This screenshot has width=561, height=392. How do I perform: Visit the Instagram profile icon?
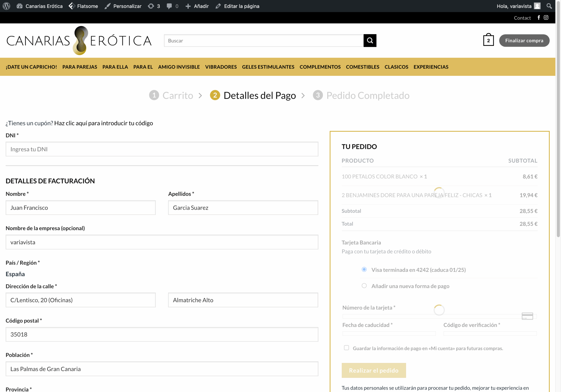546,18
